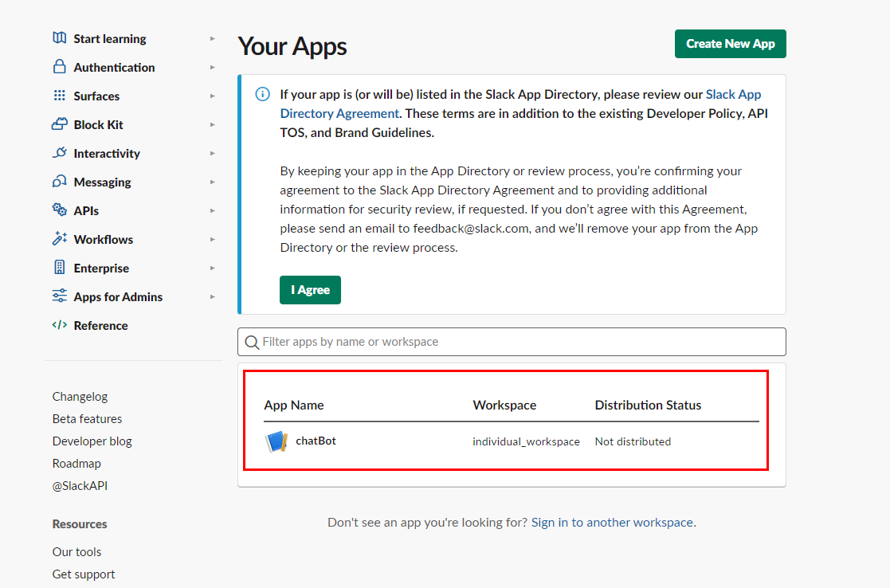Click the Resources section heading
The width and height of the screenshot is (890, 588).
(80, 524)
